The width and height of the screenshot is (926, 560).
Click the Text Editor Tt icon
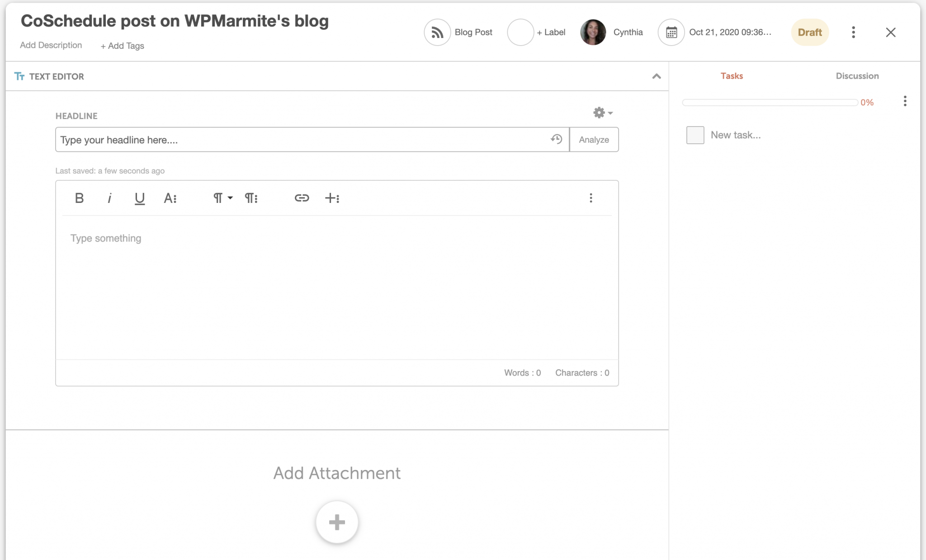pos(19,76)
